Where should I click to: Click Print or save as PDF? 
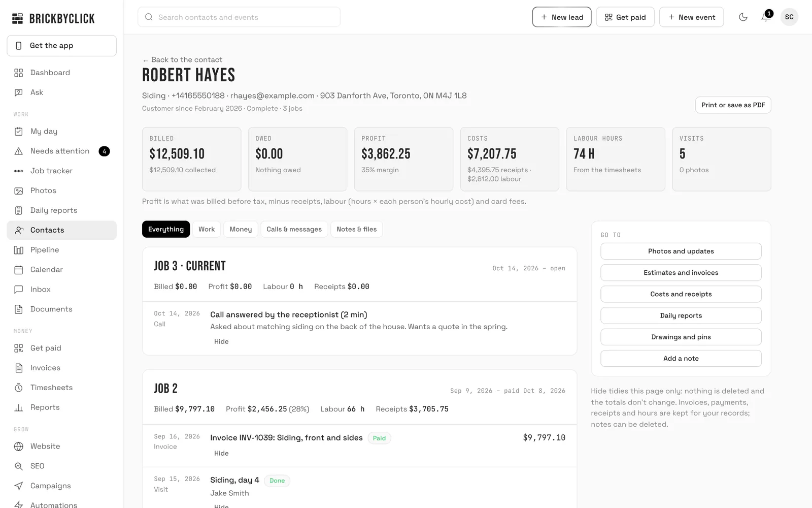coord(733,105)
